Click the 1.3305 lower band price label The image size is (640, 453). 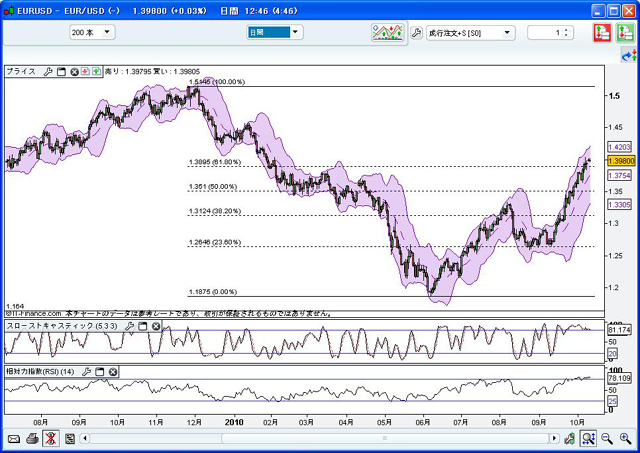pos(619,204)
